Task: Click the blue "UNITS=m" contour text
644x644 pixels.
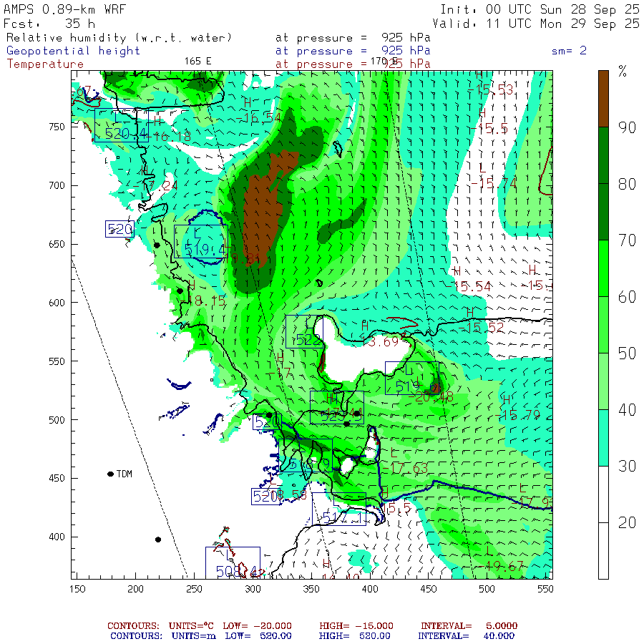Action: pos(194,636)
